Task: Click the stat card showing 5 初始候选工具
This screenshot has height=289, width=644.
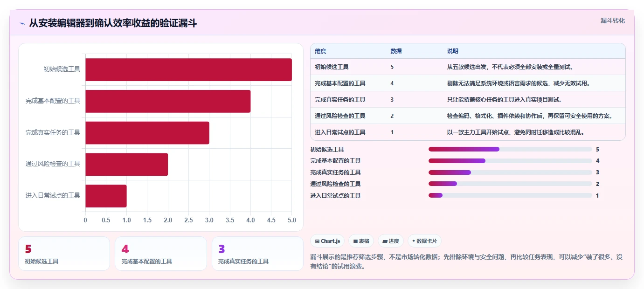Action: pyautogui.click(x=64, y=254)
